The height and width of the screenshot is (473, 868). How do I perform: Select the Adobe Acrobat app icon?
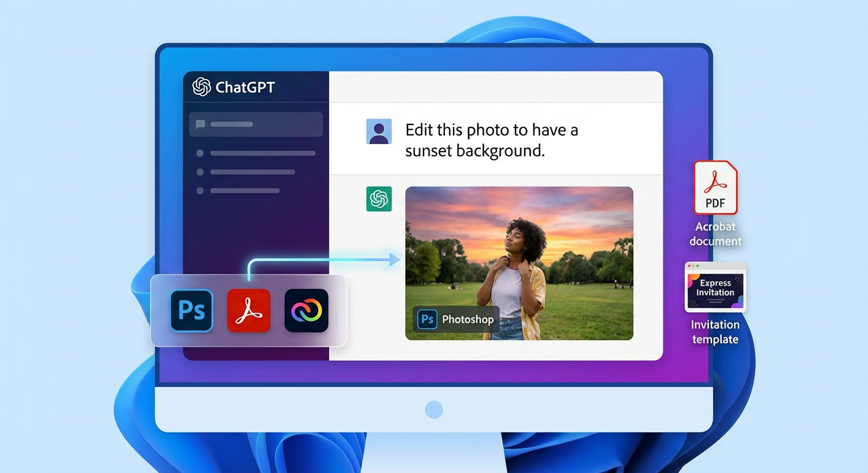click(x=248, y=311)
